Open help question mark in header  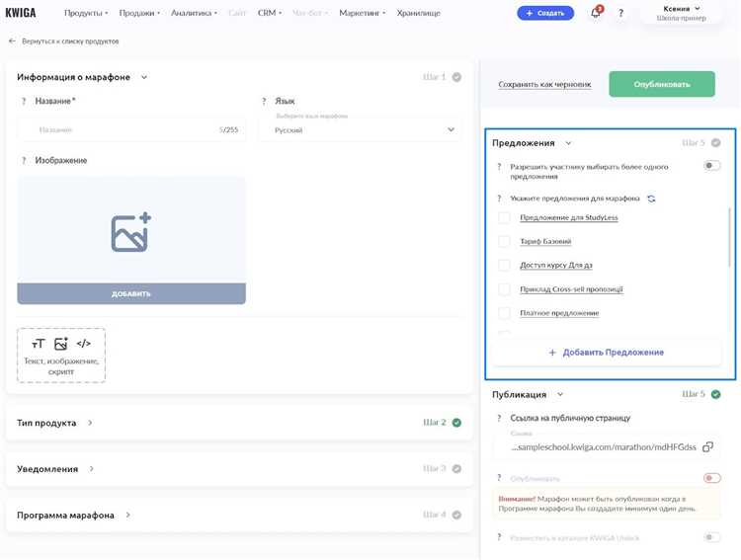pos(620,13)
